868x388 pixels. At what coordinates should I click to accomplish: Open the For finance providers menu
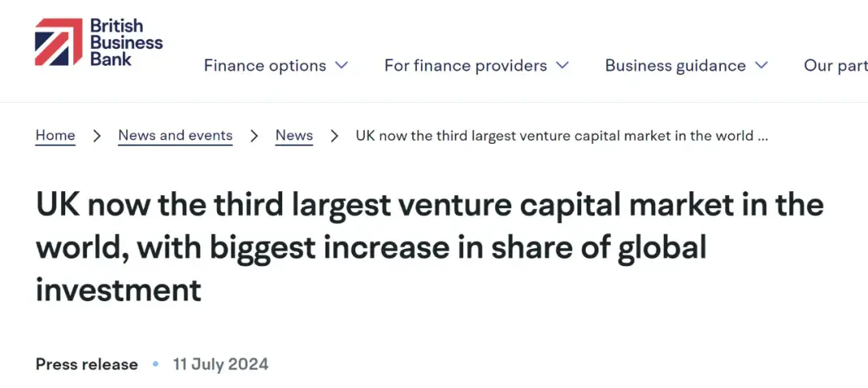pyautogui.click(x=465, y=66)
